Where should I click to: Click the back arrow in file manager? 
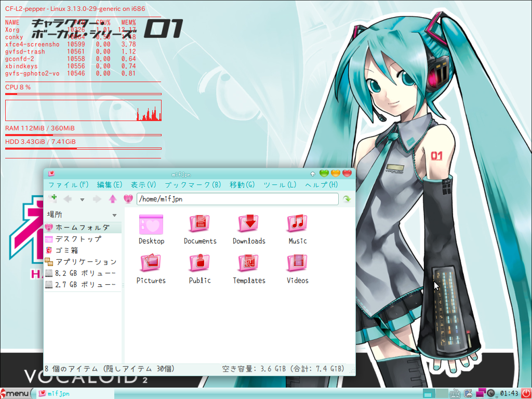pos(68,199)
